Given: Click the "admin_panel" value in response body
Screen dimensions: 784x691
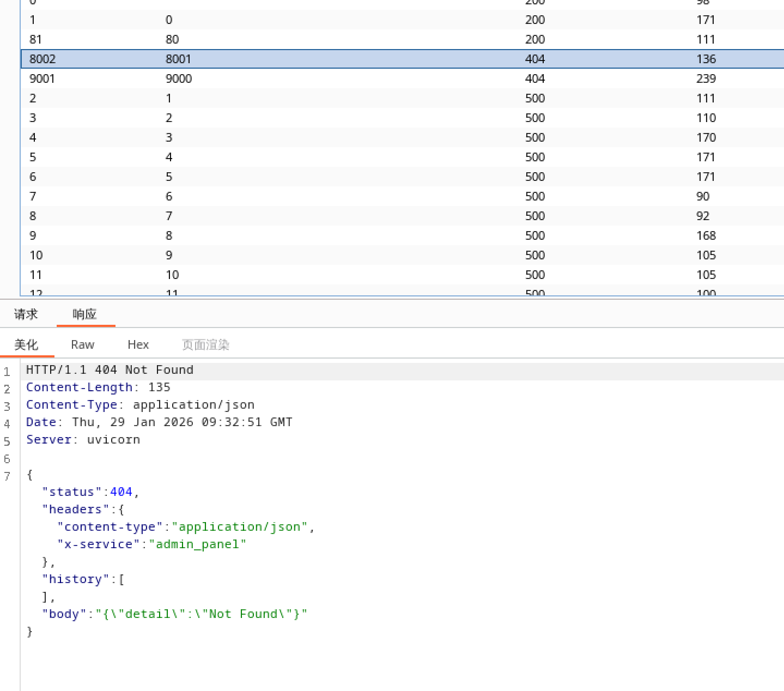Looking at the screenshot, I should click(x=197, y=544).
